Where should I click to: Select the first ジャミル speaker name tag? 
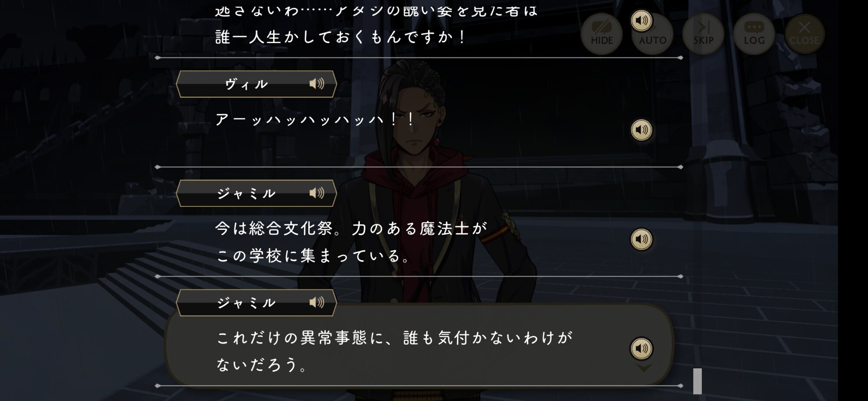[x=256, y=193]
